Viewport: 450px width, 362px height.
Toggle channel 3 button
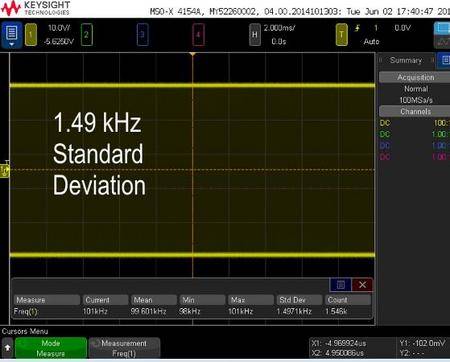(x=142, y=35)
